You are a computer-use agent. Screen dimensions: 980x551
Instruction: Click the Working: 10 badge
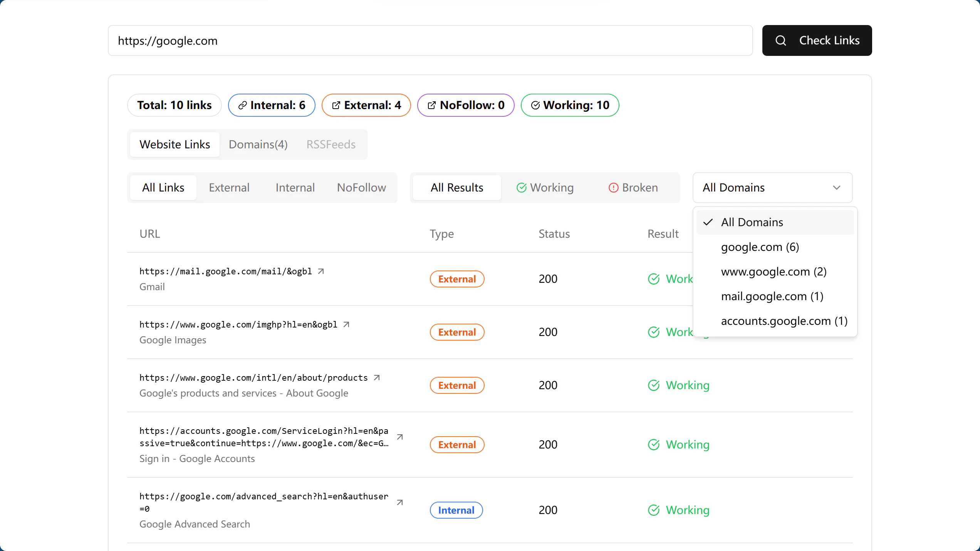(x=570, y=105)
